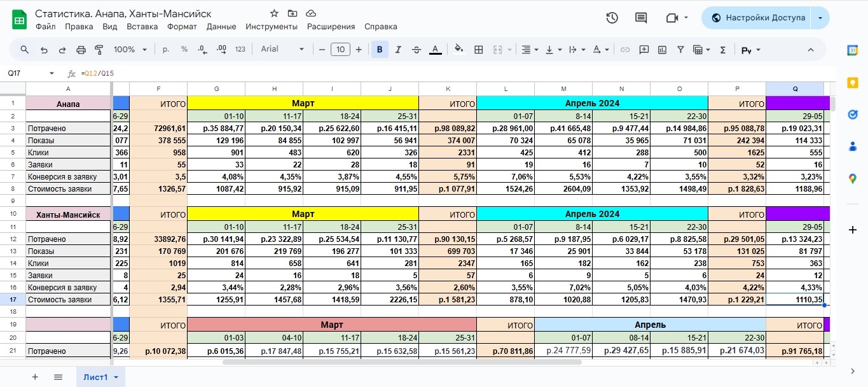Open the fill color paint bucket
The image size is (868, 387).
pyautogui.click(x=459, y=50)
